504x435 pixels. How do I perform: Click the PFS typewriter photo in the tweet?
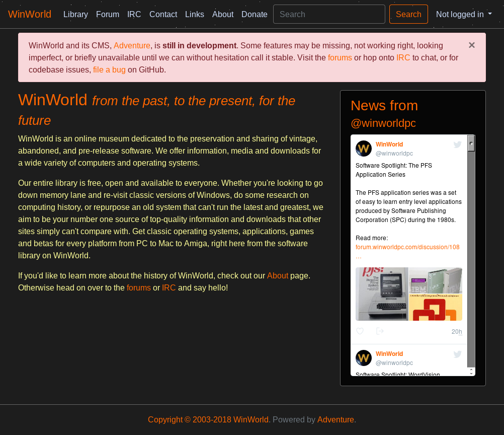tap(382, 294)
